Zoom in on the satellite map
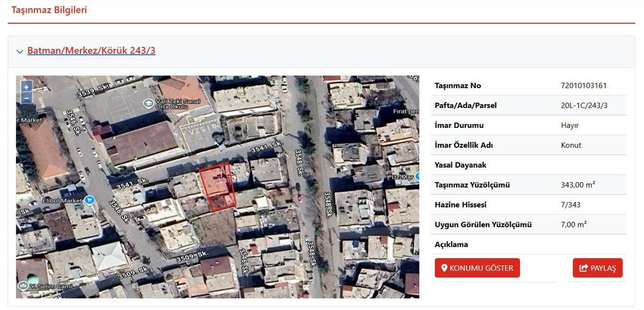Image resolution: width=644 pixels, height=310 pixels. [26, 87]
